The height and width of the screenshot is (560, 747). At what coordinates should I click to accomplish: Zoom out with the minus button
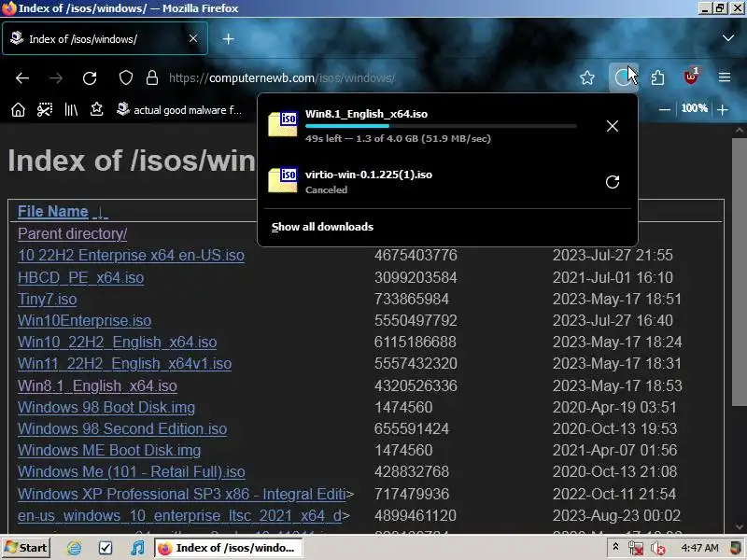click(665, 109)
